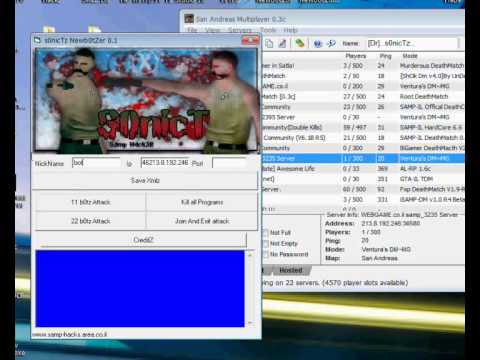Click the server properties edit toolbar icon
The width and height of the screenshot is (480, 360).
point(283,43)
